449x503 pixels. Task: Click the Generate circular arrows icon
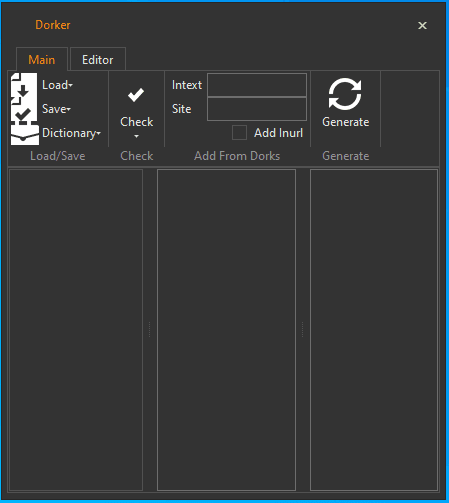point(345,94)
